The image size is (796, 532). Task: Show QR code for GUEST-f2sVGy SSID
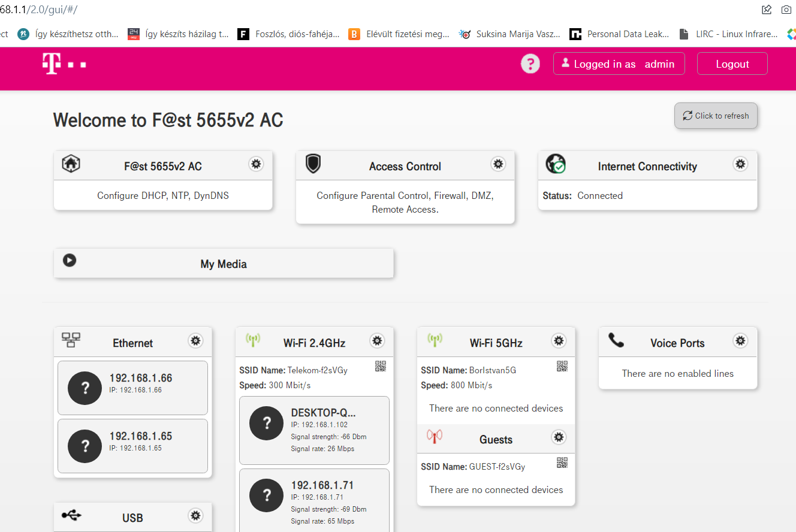562,463
